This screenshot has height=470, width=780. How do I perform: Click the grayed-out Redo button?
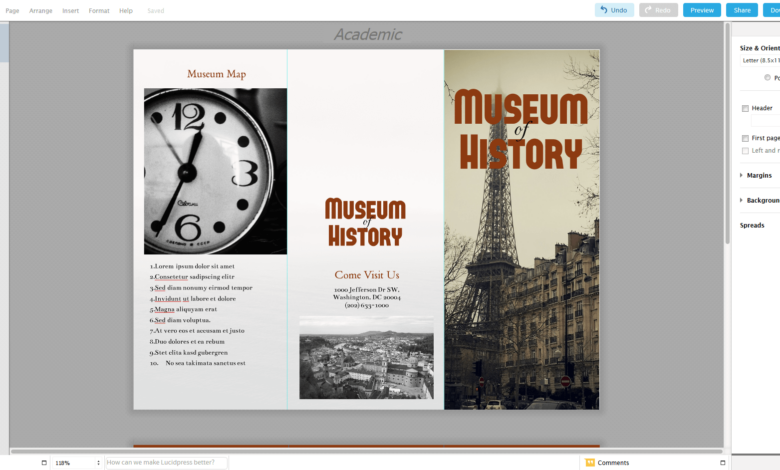click(x=658, y=10)
